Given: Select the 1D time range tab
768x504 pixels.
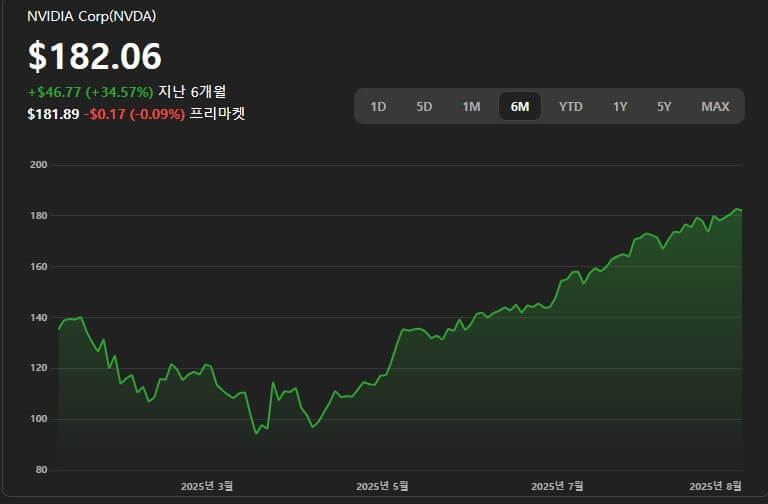Looking at the screenshot, I should [x=378, y=106].
